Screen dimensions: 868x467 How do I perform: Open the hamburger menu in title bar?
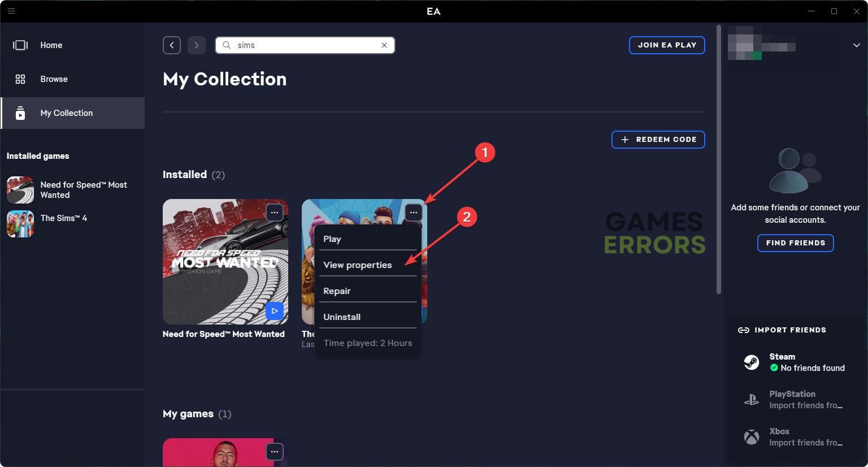pos(11,11)
